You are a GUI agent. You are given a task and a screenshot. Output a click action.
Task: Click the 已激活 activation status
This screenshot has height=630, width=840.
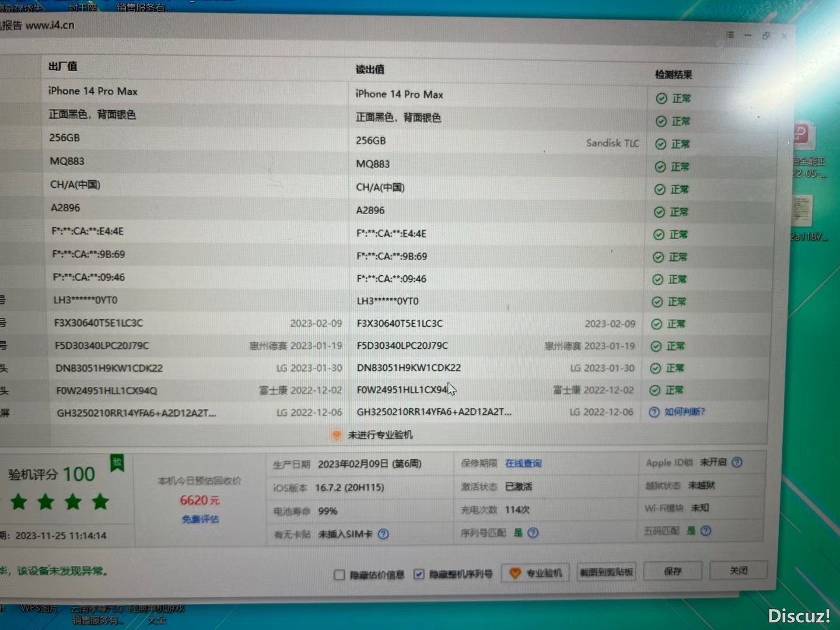[x=519, y=487]
